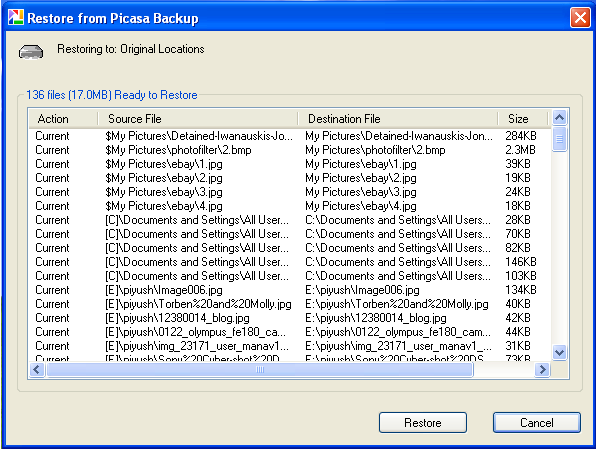The width and height of the screenshot is (596, 449).
Task: Click destination My Pictures\ebay\3.jpg
Action: (x=361, y=192)
